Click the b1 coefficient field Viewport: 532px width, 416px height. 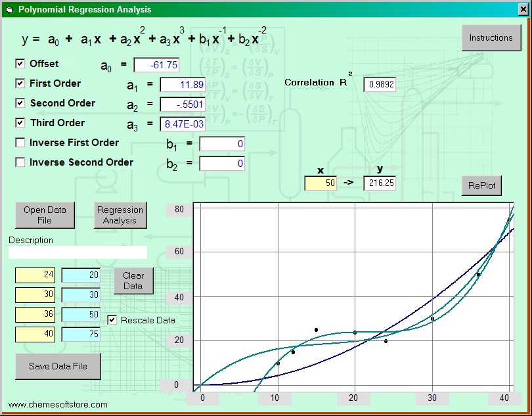pyautogui.click(x=222, y=144)
